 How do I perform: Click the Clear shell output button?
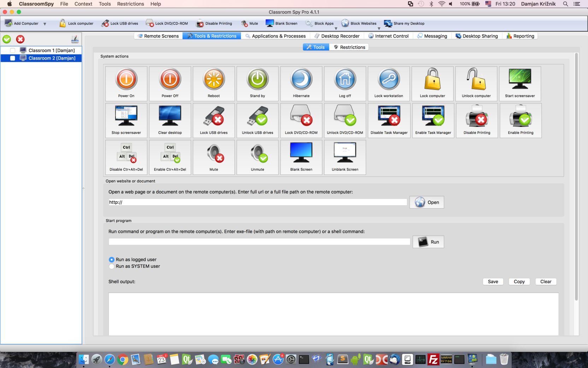(546, 282)
